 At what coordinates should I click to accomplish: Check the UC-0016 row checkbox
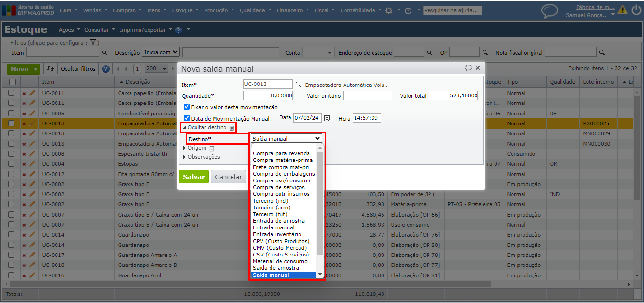(11, 275)
